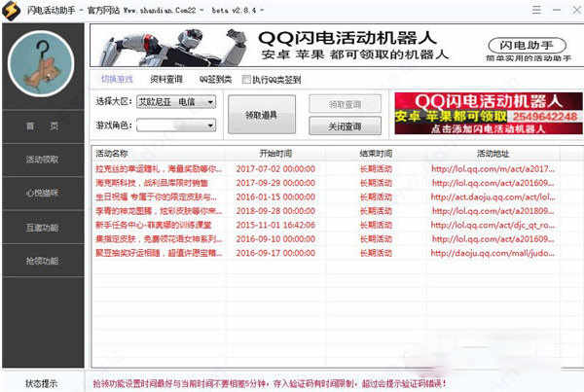Open the title bar hamburger menu icon
The image size is (584, 392).
[x=536, y=10]
